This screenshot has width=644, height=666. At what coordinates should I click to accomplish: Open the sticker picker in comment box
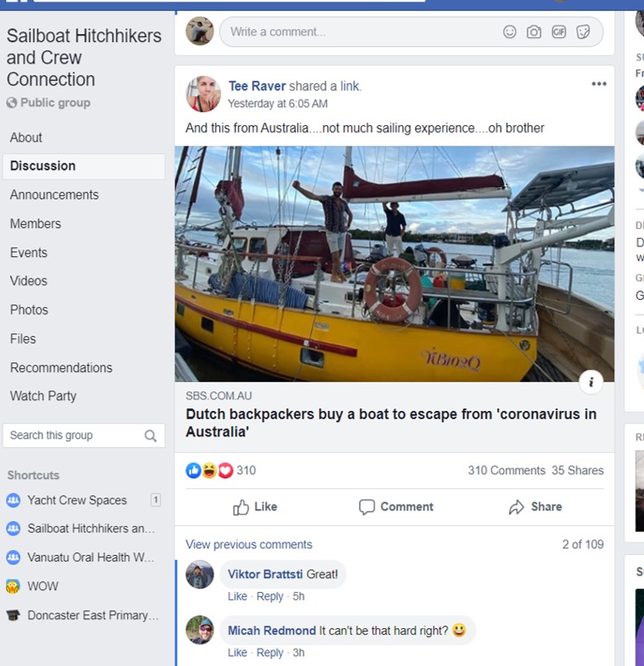click(x=583, y=32)
